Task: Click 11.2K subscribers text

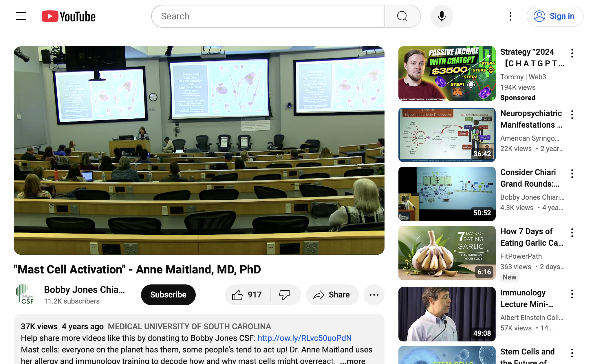Action: click(x=72, y=301)
